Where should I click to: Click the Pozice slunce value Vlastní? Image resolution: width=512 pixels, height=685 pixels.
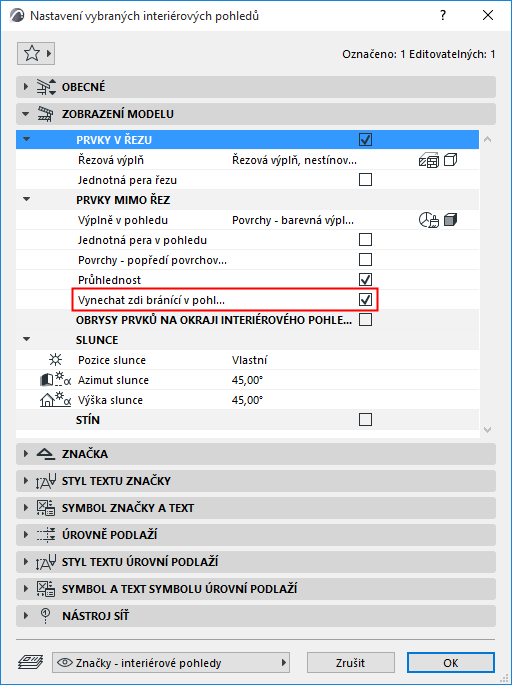[249, 360]
